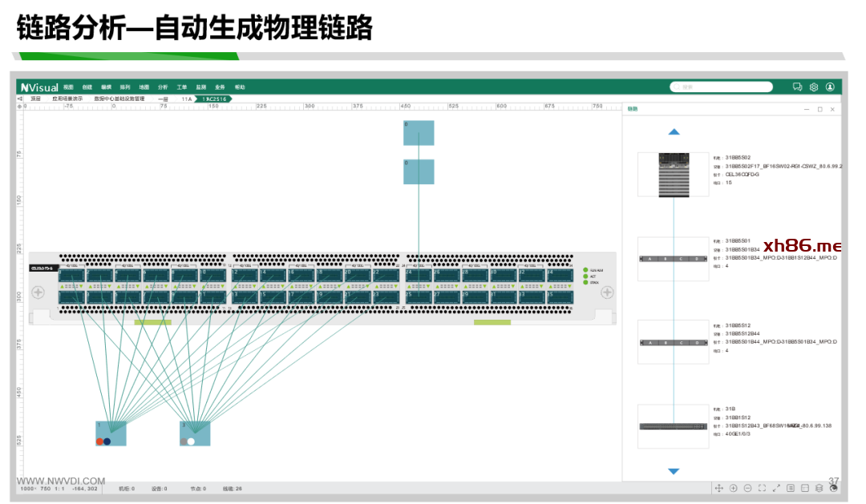Viewport: 866px width, 504px height.
Task: Open the 帮助 menu
Action: coord(240,87)
